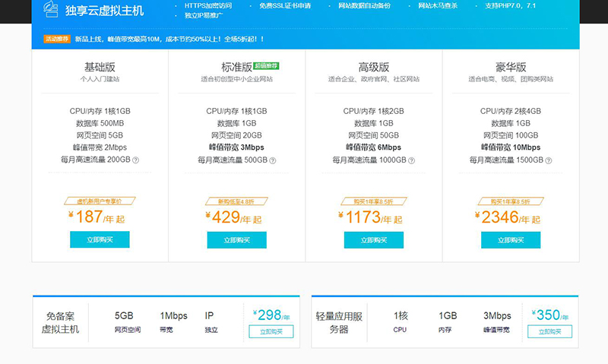Click the orange 活动推荐 tag

coord(57,38)
